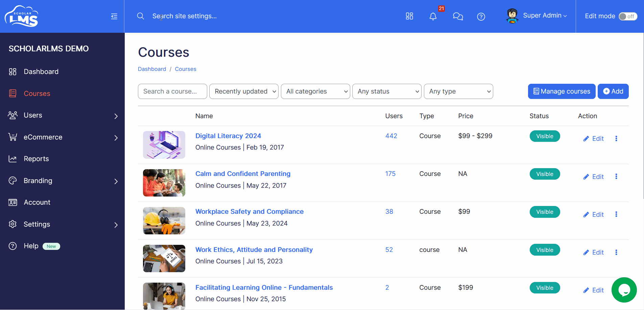
Task: Open the Recently updated sort dropdown
Action: pyautogui.click(x=244, y=92)
